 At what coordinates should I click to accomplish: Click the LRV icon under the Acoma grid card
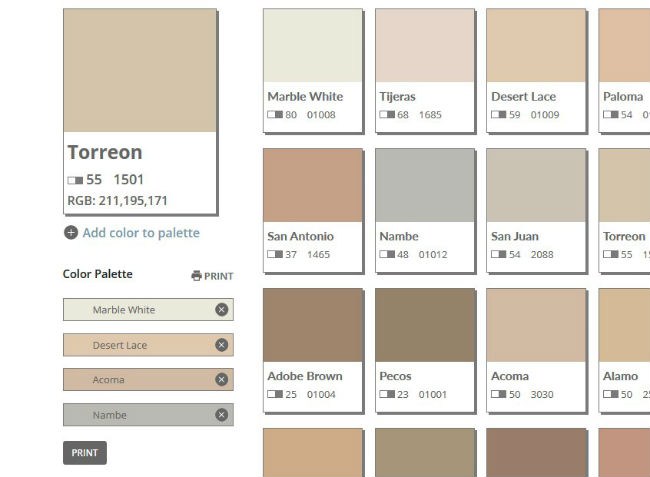[x=498, y=394]
